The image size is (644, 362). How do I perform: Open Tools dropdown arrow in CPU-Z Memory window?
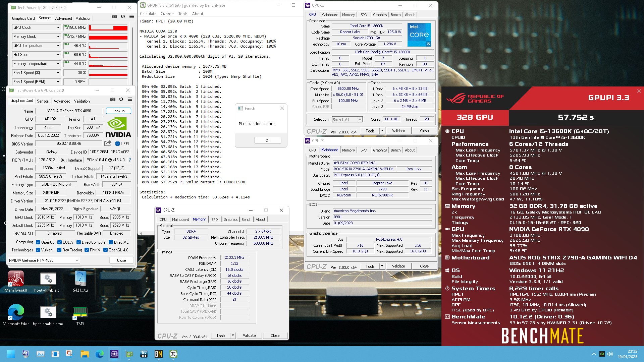233,336
